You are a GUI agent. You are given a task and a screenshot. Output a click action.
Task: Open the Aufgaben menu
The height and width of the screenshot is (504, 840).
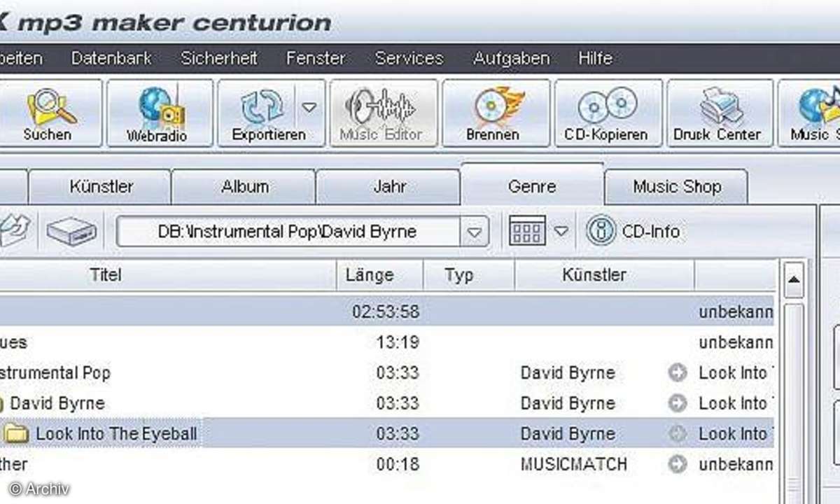(511, 58)
